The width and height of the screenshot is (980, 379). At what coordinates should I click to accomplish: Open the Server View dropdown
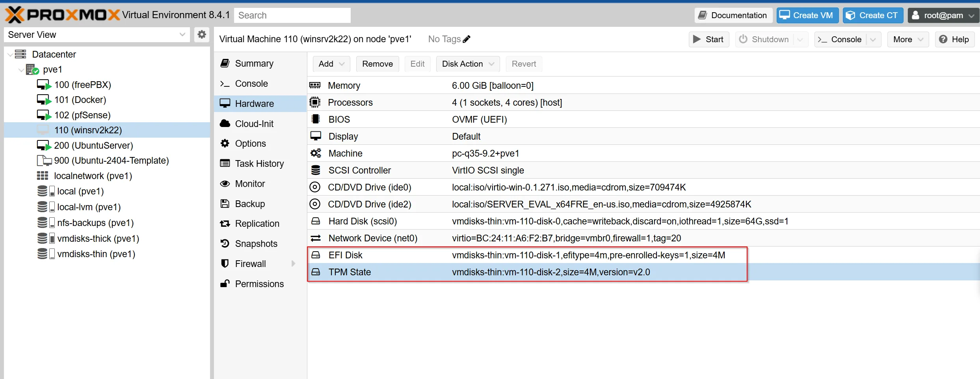[x=97, y=35]
